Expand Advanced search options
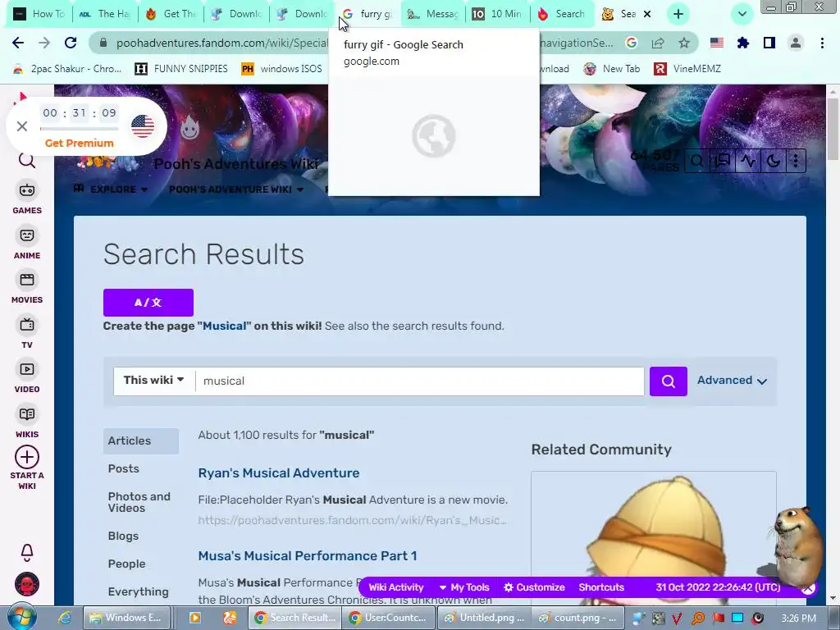The width and height of the screenshot is (840, 630). [x=732, y=381]
